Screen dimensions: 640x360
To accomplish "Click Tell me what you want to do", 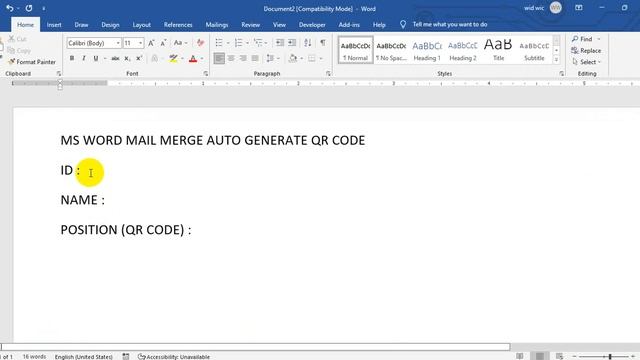I will coord(449,24).
